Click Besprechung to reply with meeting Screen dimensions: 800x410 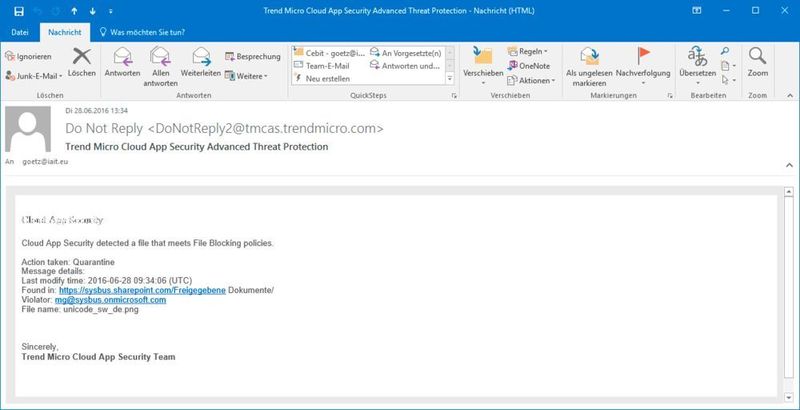(x=253, y=57)
